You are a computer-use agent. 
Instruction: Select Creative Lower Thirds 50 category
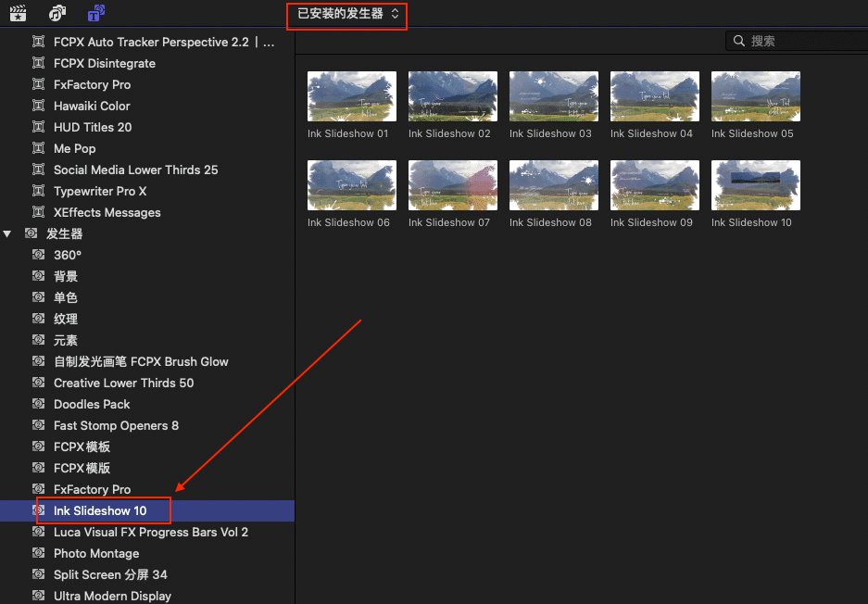click(x=147, y=384)
